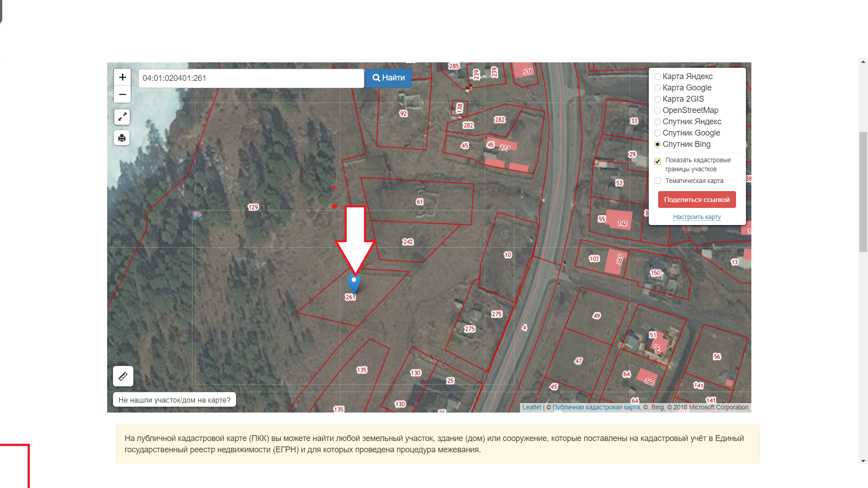Uncheck show cadastral boundaries checkbox
The height and width of the screenshot is (488, 868).
[658, 161]
